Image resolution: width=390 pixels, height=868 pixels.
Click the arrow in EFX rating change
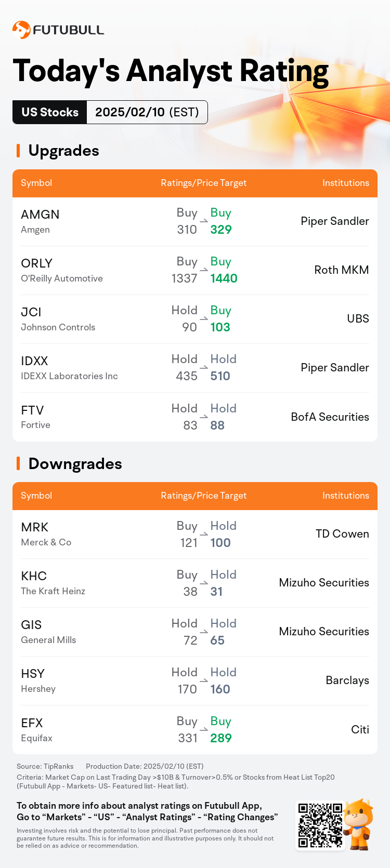(204, 730)
